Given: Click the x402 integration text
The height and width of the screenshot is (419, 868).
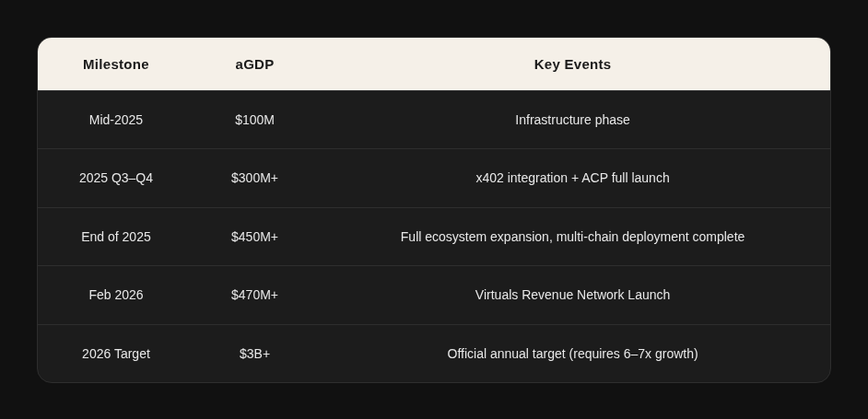Looking at the screenshot, I should coord(519,178).
